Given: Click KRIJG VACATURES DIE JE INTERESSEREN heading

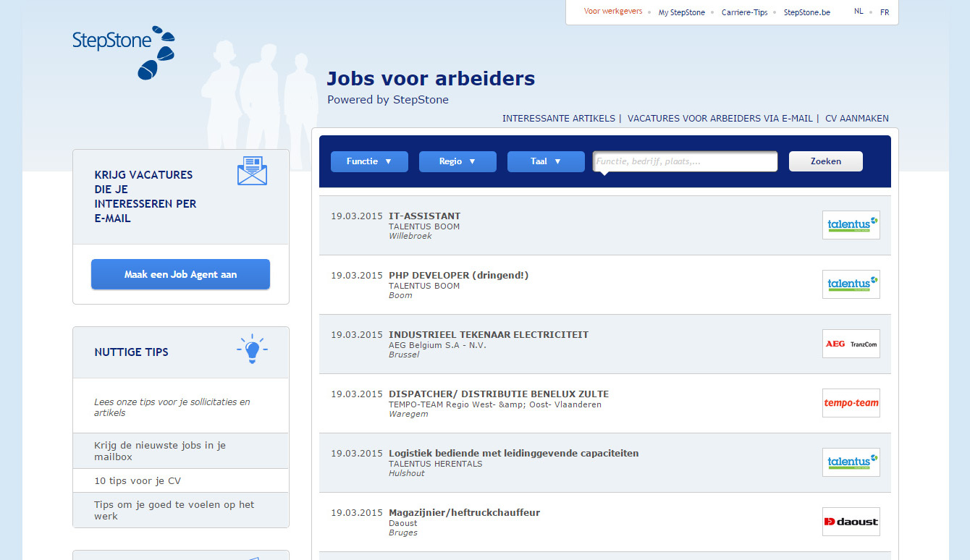Looking at the screenshot, I should point(145,197).
